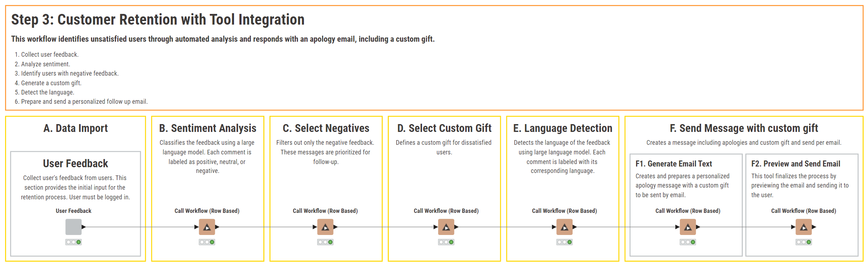
Task: Click the input port of the Sentiment Analysis node
Action: [196, 227]
